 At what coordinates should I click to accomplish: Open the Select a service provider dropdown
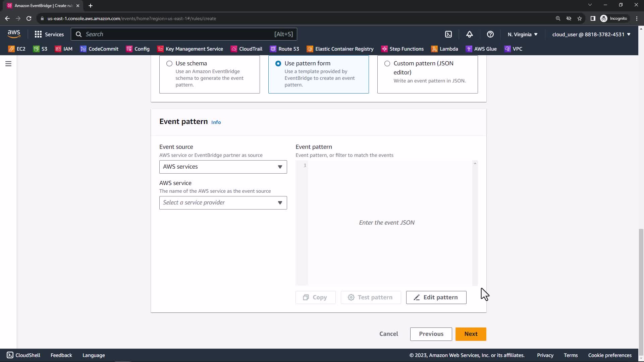point(223,203)
